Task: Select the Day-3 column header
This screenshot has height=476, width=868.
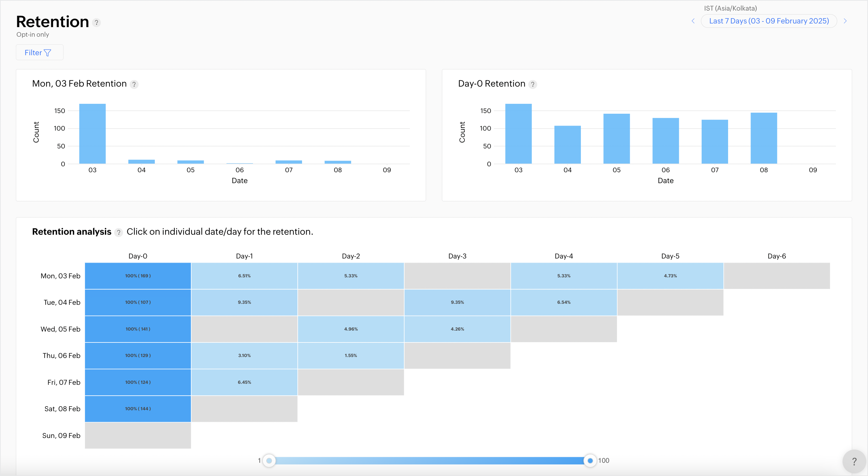Action: [x=457, y=256]
